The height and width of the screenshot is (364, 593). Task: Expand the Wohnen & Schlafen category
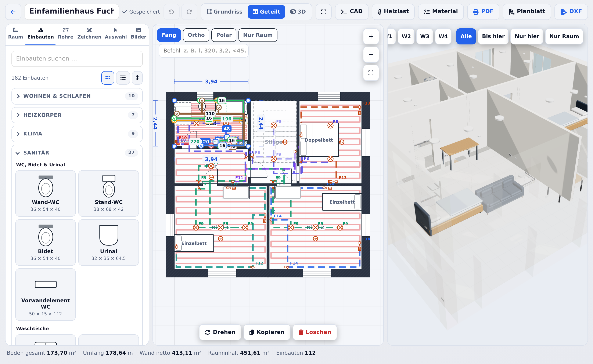coord(77,96)
